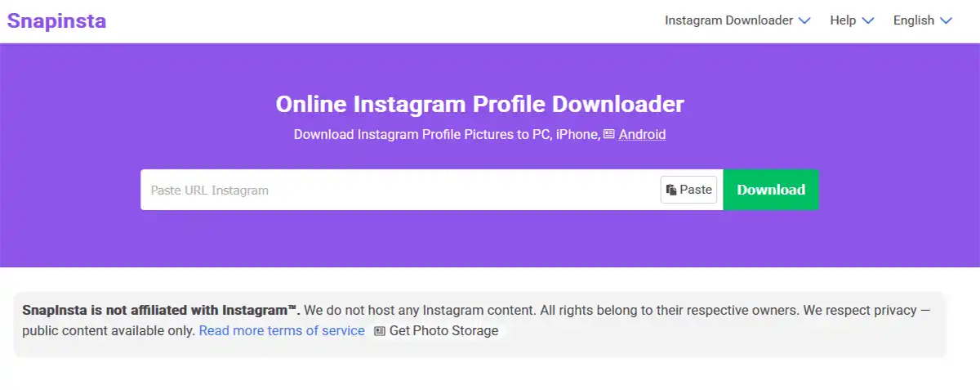Image resolution: width=980 pixels, height=390 pixels.
Task: Open the Read more terms of service link
Action: click(282, 330)
